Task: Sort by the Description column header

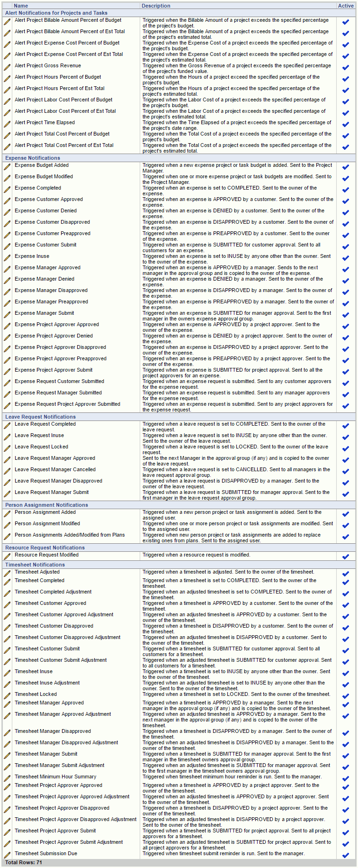Action: [x=156, y=6]
